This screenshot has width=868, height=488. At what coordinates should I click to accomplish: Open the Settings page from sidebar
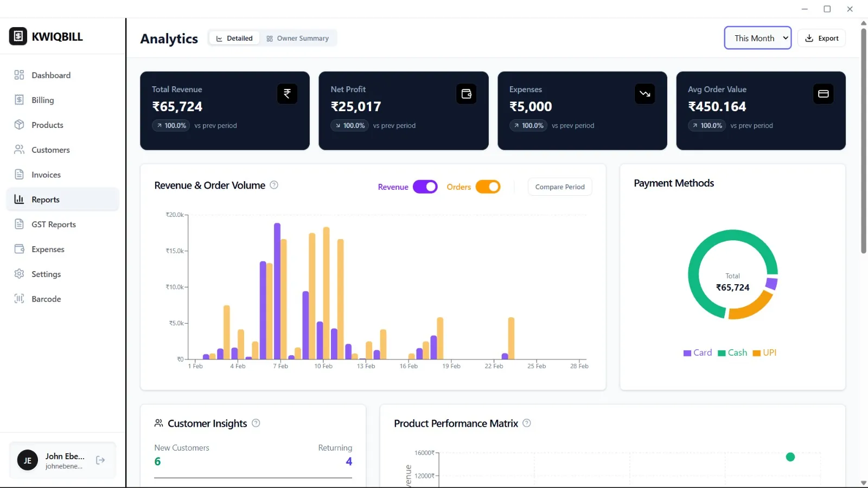[46, 274]
